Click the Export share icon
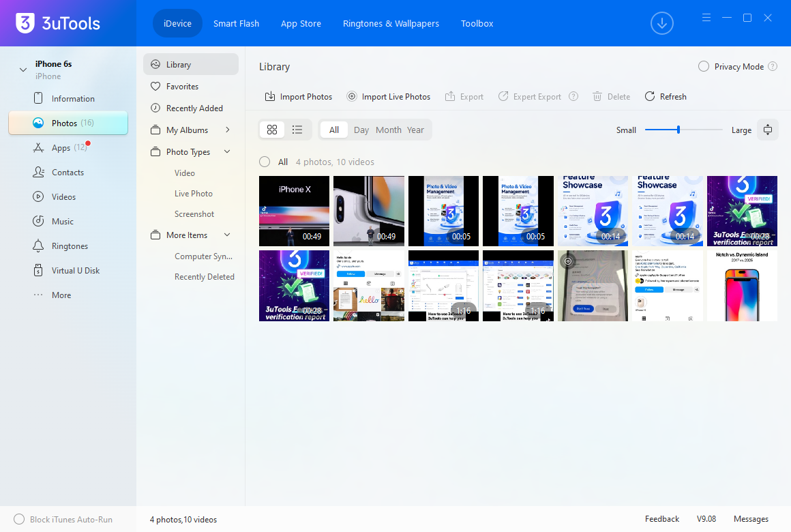 click(450, 96)
